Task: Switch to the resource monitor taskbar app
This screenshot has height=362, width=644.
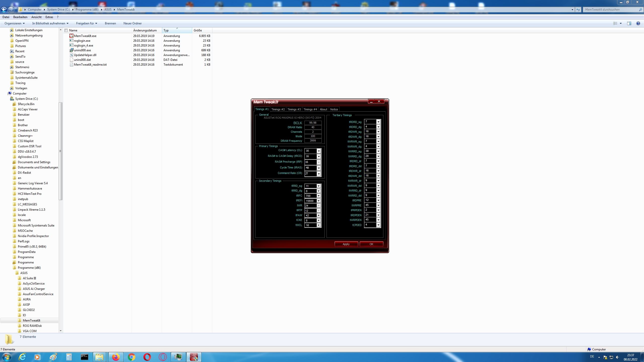Action: pos(178,357)
